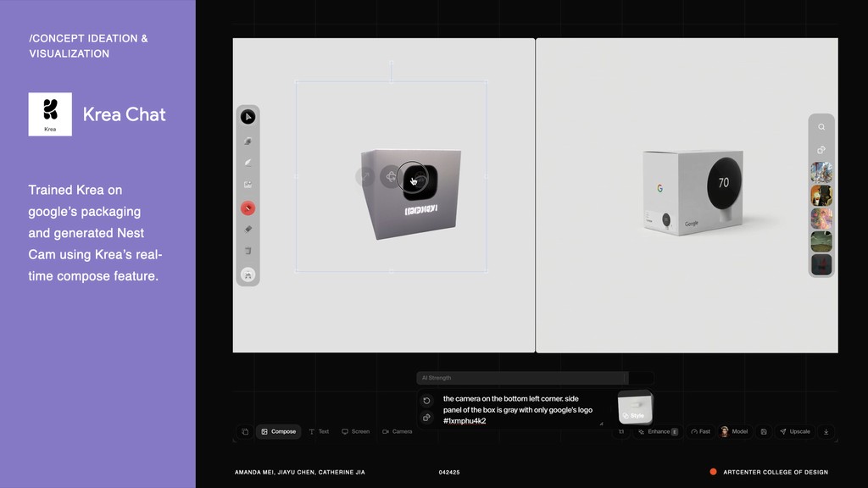The width and height of the screenshot is (868, 488).
Task: Click the "AMANDA MEI, JIAYU CHEN, CATHERINE JIA" text
Action: pyautogui.click(x=299, y=472)
